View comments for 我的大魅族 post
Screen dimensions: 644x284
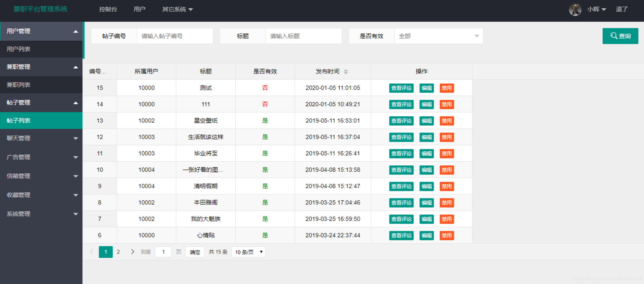401,219
